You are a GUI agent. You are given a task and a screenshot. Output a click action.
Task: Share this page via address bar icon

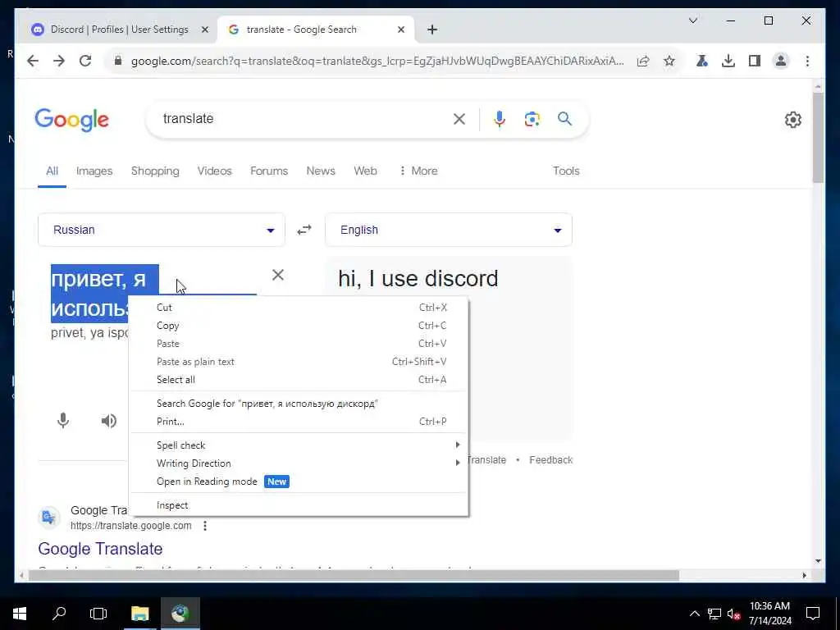(643, 61)
